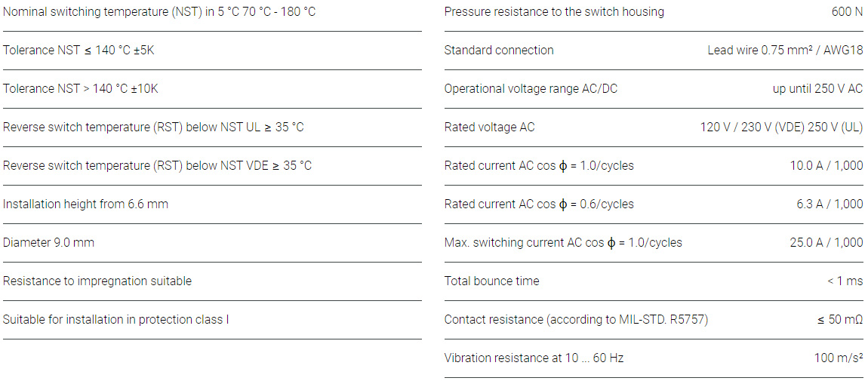Click the Rated voltage AC label
The height and width of the screenshot is (384, 868).
point(489,127)
